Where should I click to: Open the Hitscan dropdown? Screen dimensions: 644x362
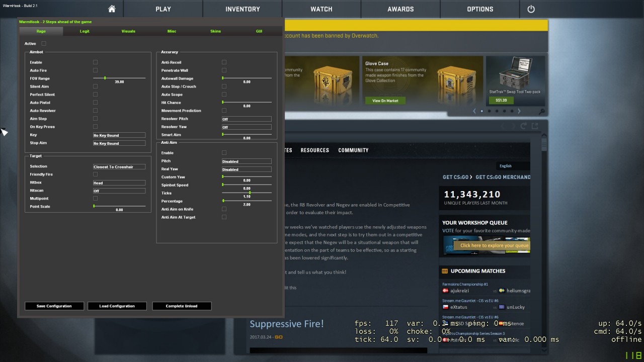pos(119,191)
